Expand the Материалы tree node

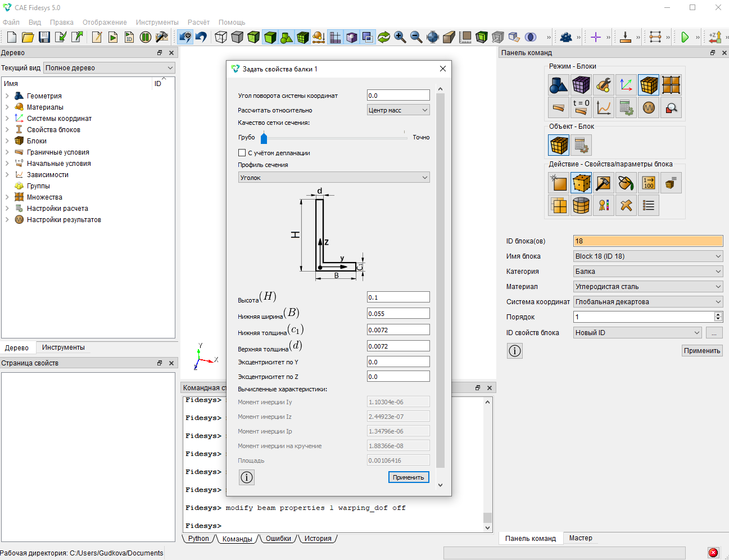(7, 107)
